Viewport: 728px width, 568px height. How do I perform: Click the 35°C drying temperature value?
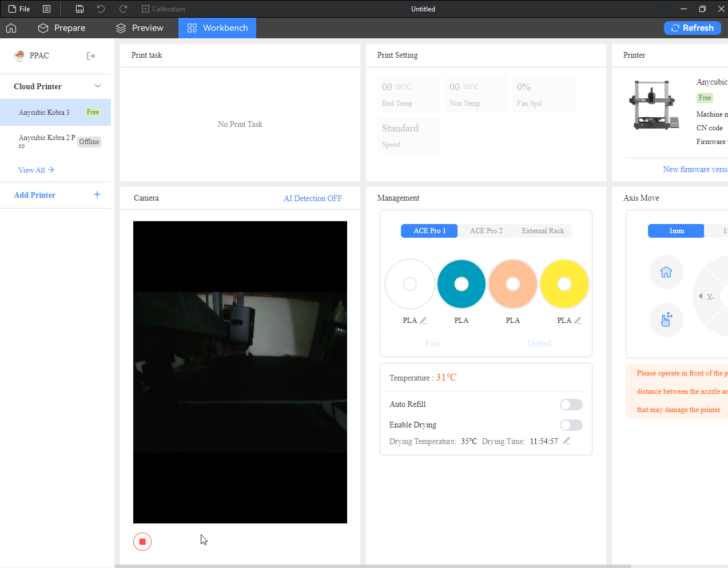point(469,442)
